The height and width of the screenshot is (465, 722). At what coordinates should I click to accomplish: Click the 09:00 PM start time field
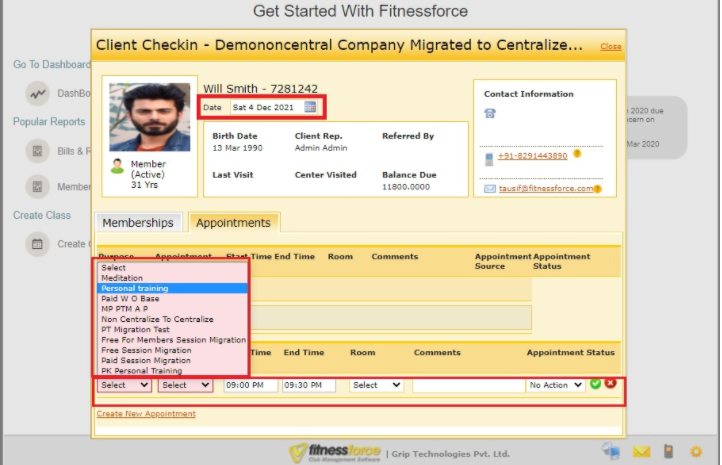point(250,385)
